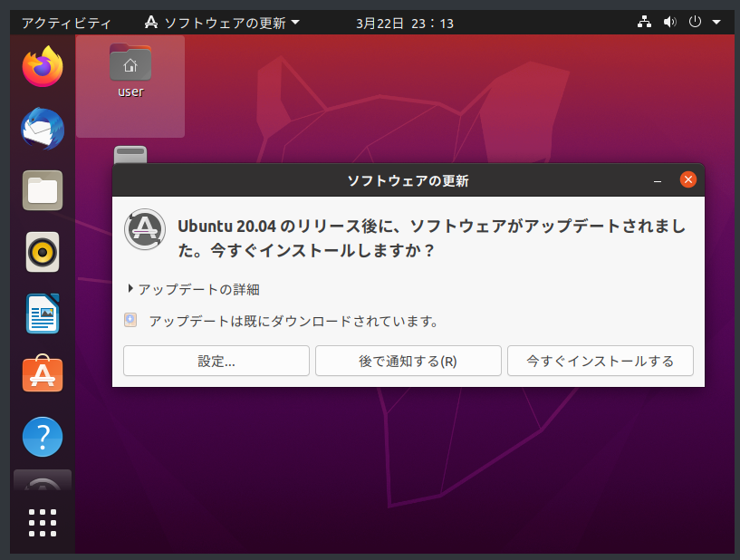This screenshot has width=740, height=560.
Task: Click the ソフトウェアの更新 dialog title bar
Action: [x=408, y=180]
